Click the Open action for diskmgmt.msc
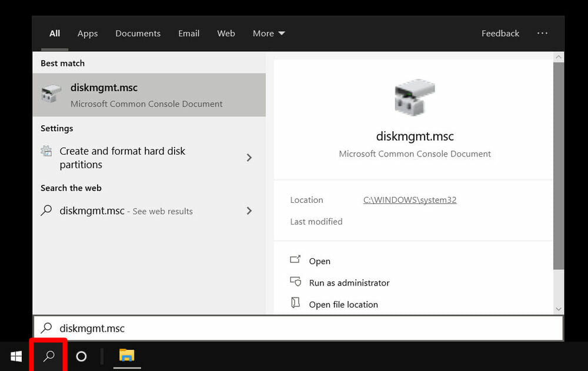The width and height of the screenshot is (588, 371). pyautogui.click(x=320, y=261)
